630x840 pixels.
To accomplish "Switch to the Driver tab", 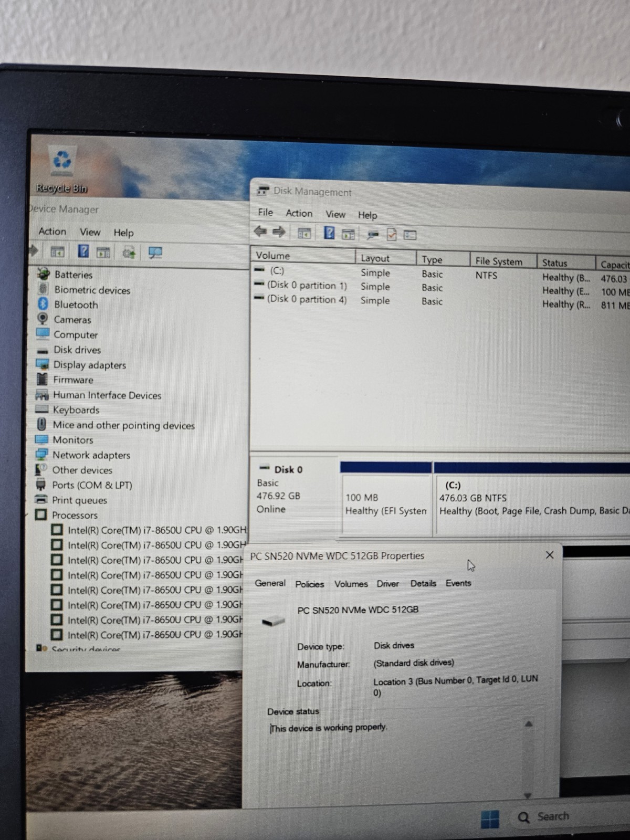I will click(x=387, y=584).
